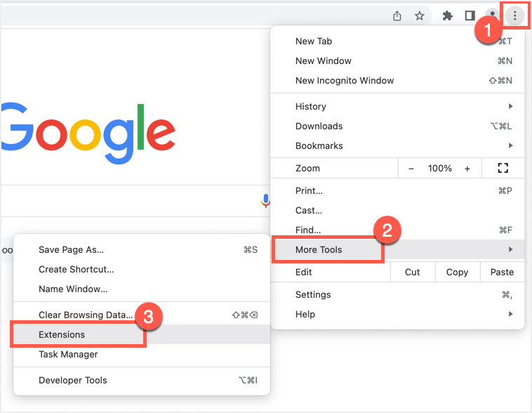Screen dimensions: 532x413
Task: Select Extensions from More Tools submenu
Action: tap(62, 335)
